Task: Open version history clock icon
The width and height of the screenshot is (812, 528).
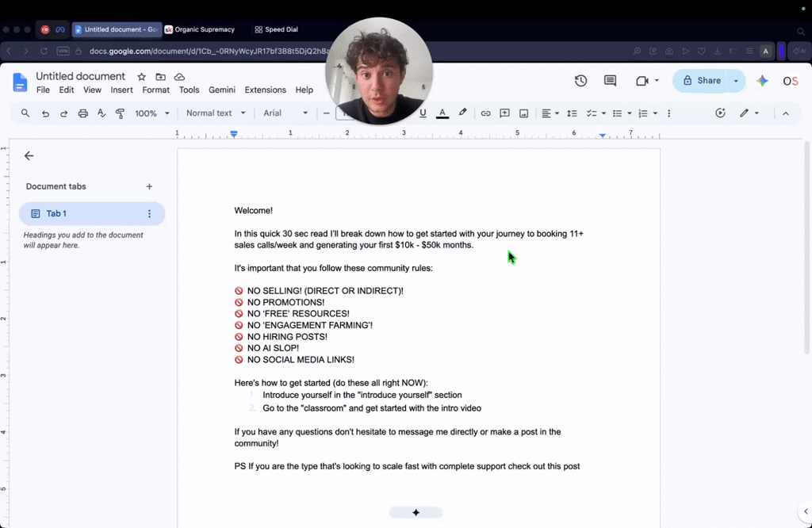Action: click(580, 81)
